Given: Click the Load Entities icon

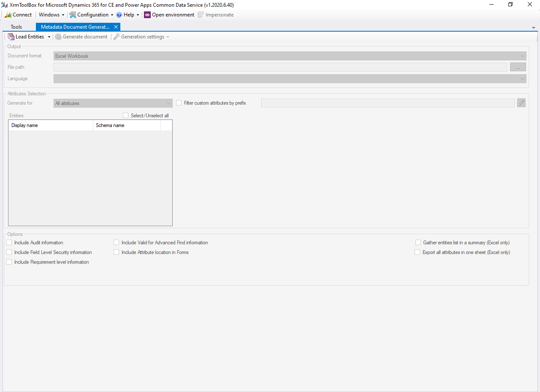Looking at the screenshot, I should [11, 37].
